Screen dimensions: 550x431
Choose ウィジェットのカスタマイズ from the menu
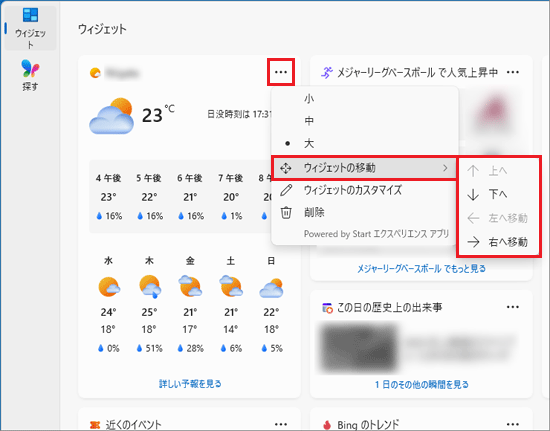[x=365, y=190]
